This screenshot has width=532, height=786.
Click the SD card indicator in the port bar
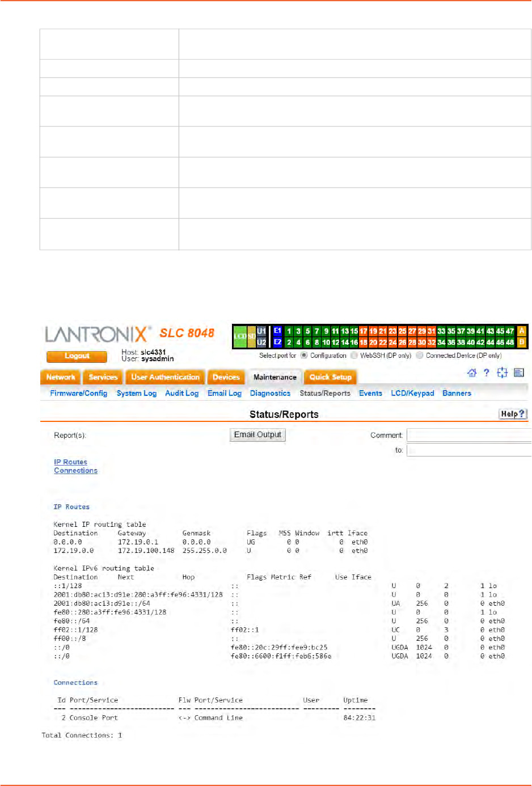point(251,336)
